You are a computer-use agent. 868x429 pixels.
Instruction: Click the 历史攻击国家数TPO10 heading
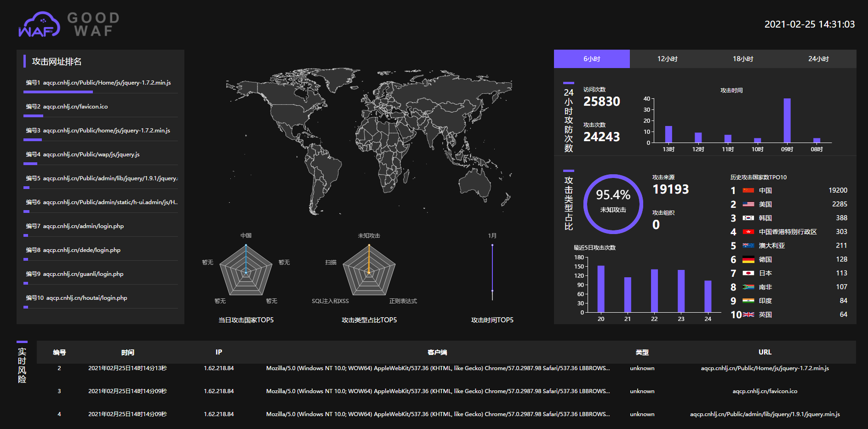[x=759, y=177]
